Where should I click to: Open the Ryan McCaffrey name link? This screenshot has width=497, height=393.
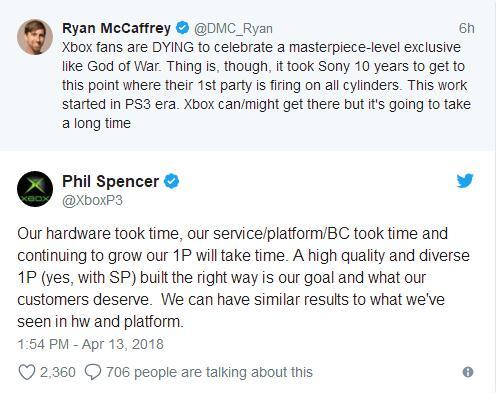(117, 28)
